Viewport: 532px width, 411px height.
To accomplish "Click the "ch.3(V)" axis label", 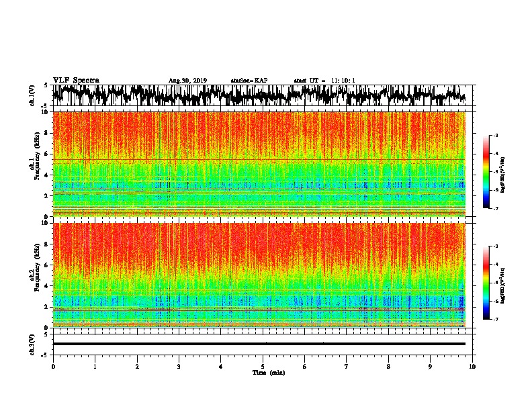I will [32, 345].
